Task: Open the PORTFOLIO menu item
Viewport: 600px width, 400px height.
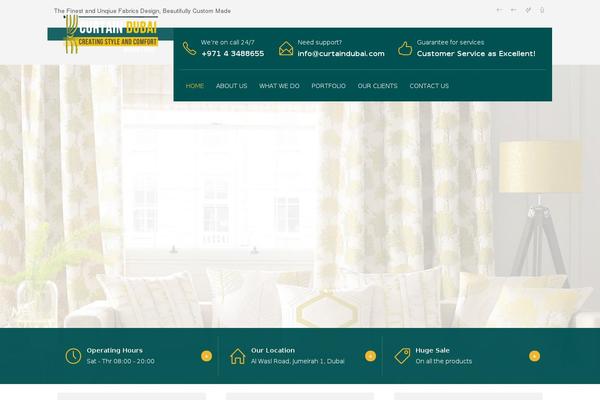Action: [328, 86]
